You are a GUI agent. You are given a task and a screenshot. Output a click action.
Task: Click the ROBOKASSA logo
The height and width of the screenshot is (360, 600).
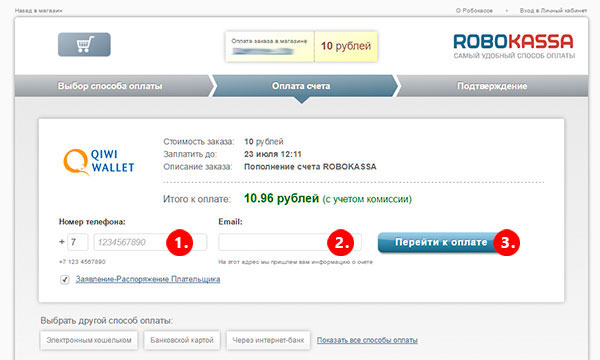514,46
